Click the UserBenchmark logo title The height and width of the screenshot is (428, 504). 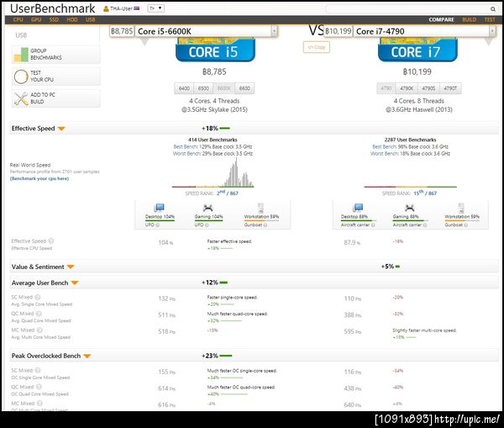tap(52, 8)
